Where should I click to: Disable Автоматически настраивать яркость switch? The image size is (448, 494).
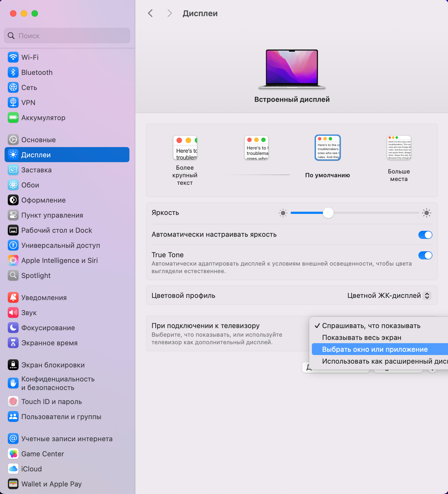[x=425, y=235]
